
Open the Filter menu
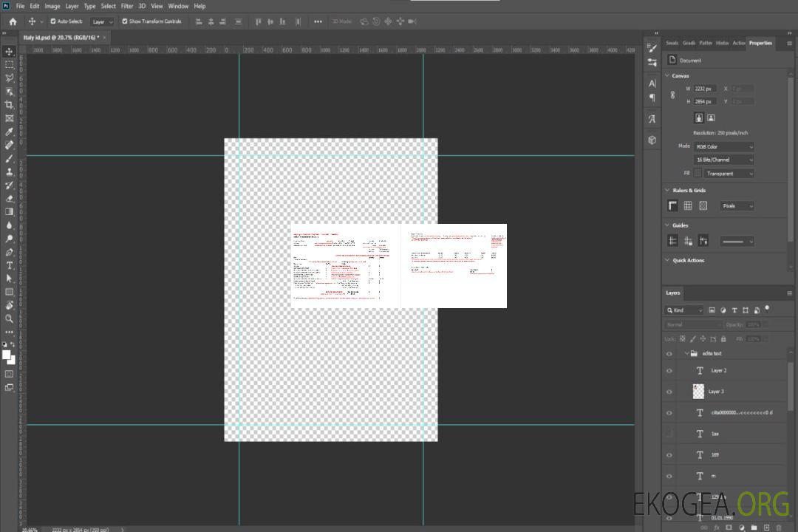(127, 6)
